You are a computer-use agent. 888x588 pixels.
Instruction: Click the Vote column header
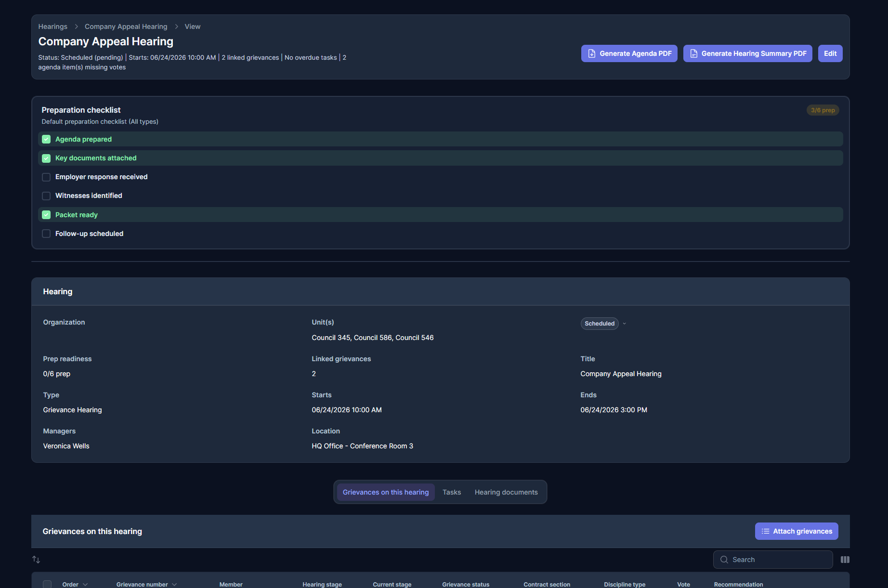click(683, 584)
